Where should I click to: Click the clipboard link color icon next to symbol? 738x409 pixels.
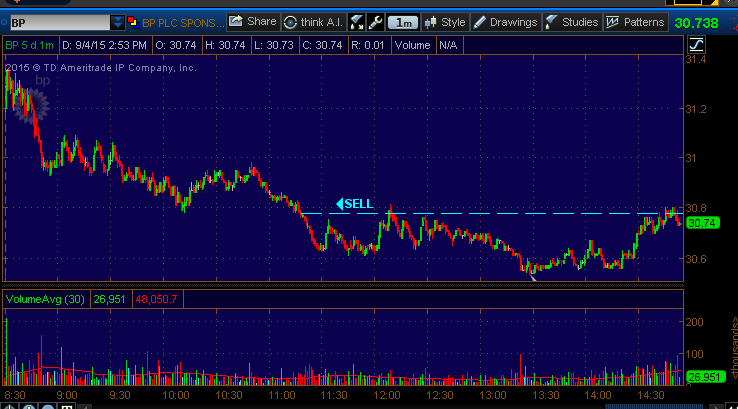[x=134, y=21]
